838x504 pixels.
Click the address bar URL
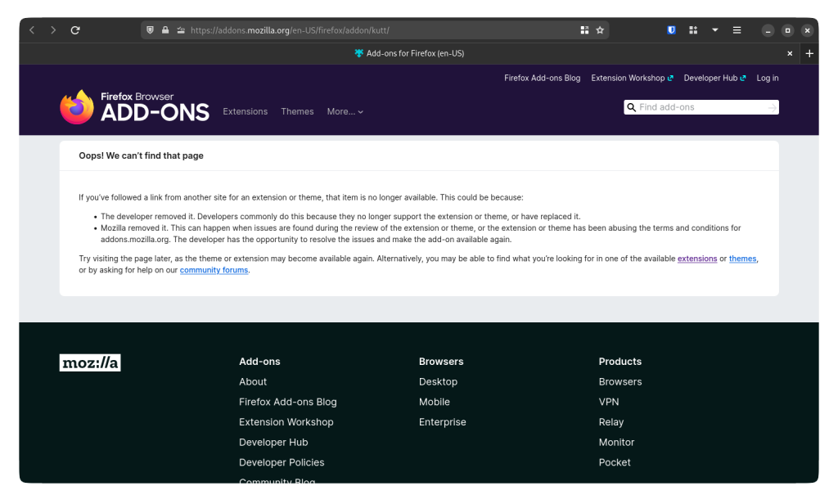[291, 30]
